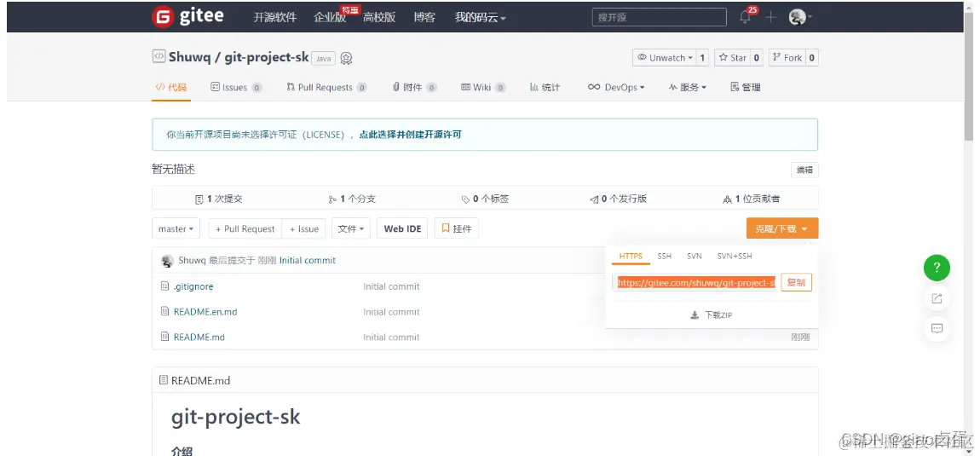Image resolution: width=980 pixels, height=456 pixels.
Task: Switch to the 统计 tab
Action: [x=545, y=88]
